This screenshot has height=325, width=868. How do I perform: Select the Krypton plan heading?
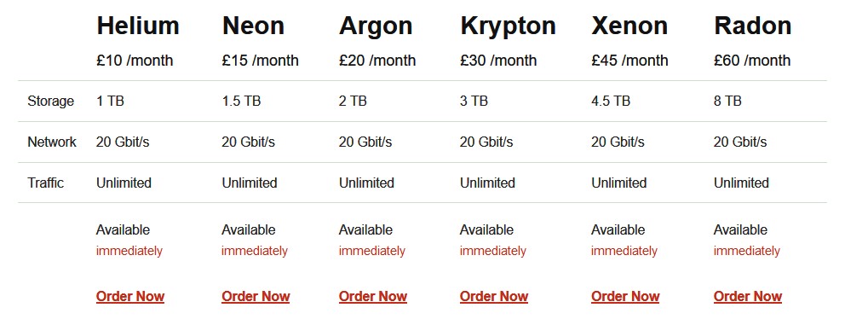(x=509, y=26)
